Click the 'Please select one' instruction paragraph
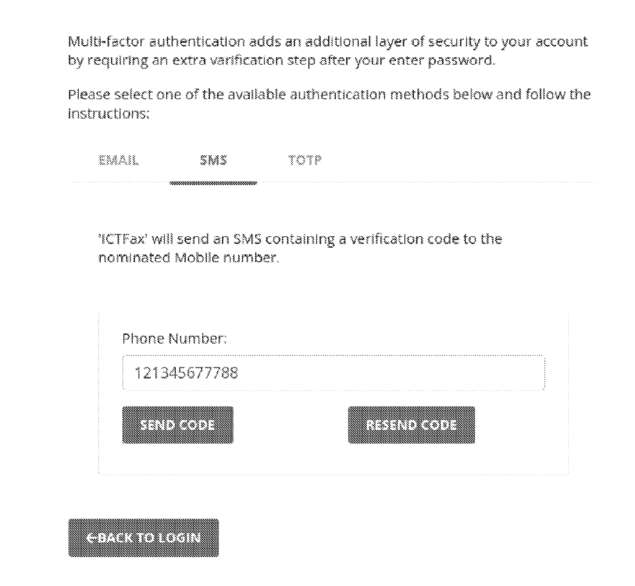The width and height of the screenshot is (635, 586). [x=329, y=104]
